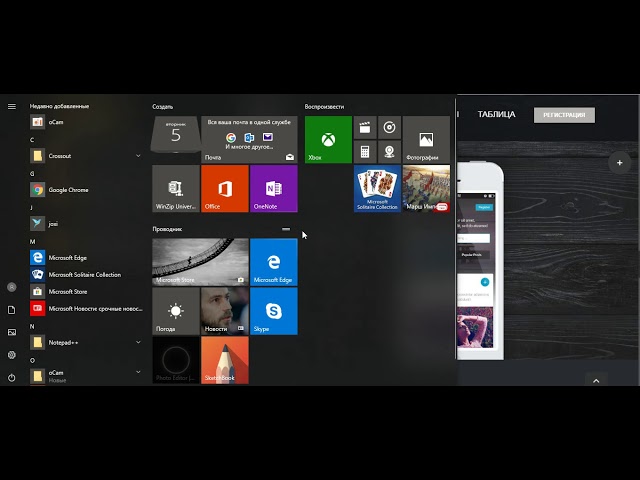Open Pictures icon in Start sidebar

(x=12, y=332)
